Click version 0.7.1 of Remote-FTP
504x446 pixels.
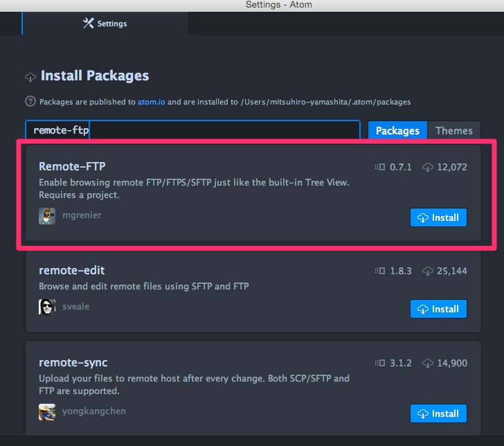pyautogui.click(x=400, y=167)
